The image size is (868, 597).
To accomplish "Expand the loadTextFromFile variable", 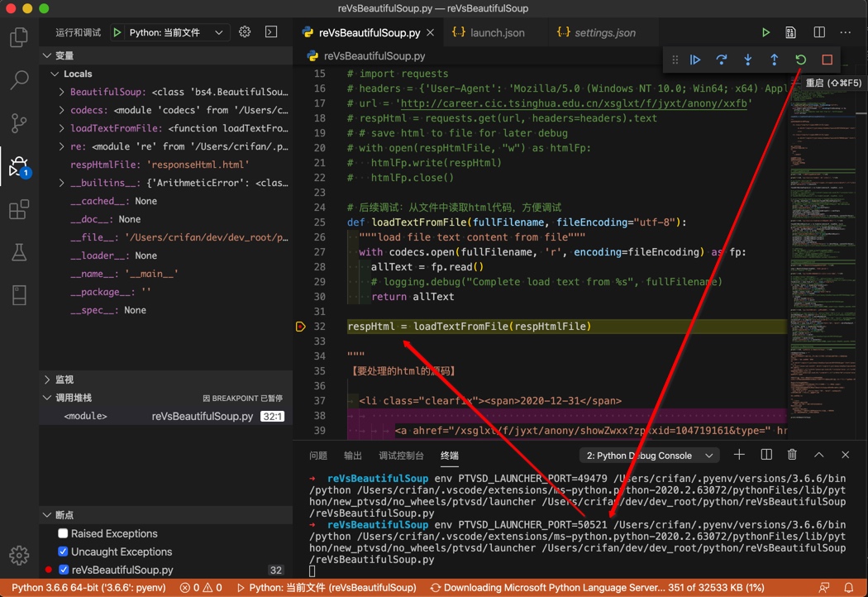I will coord(61,128).
